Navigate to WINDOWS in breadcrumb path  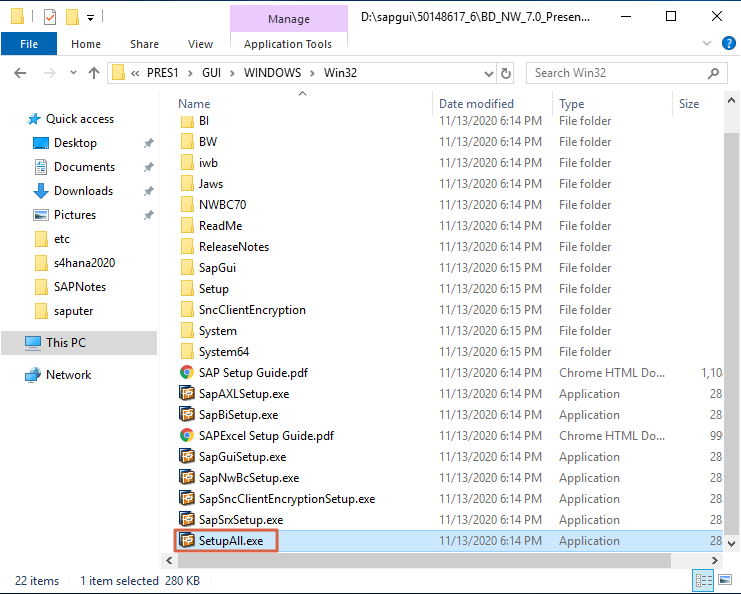coord(272,73)
